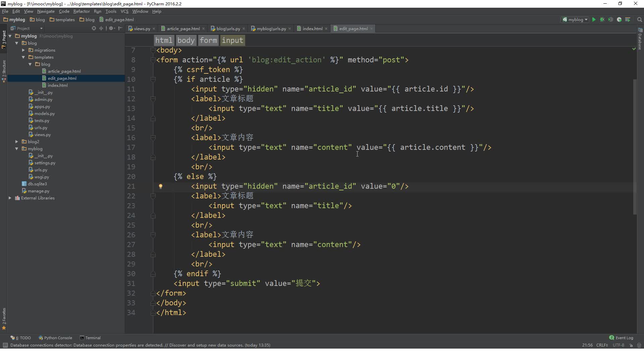Open the Hector inspector icon

click(639, 345)
